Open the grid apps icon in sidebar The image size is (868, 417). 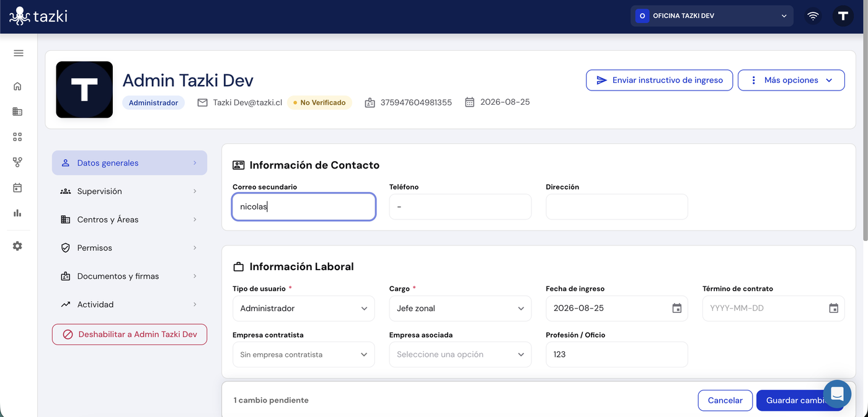point(17,137)
